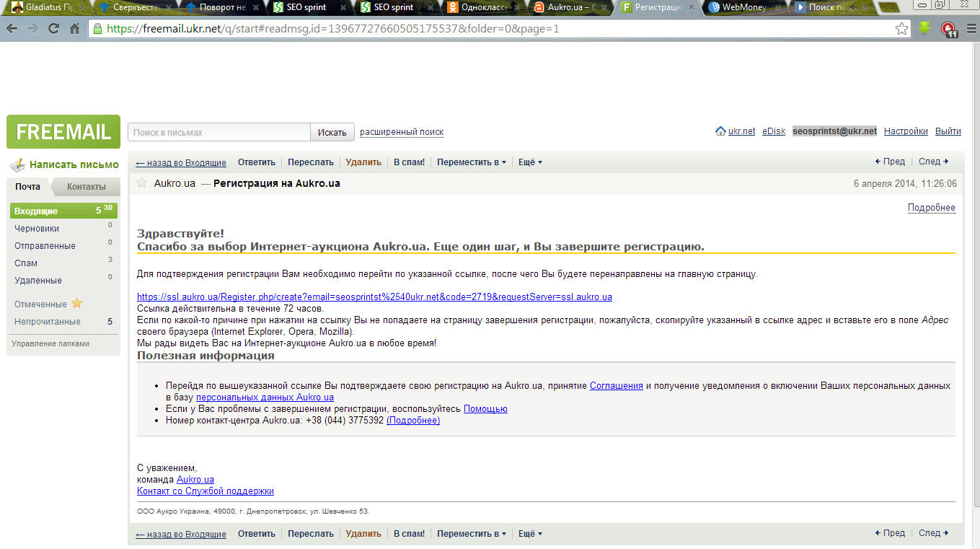Open Управление папками link
The image size is (980, 549).
[x=50, y=343]
